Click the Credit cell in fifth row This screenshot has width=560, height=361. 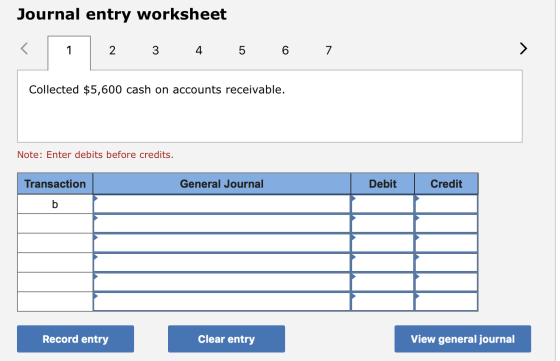coord(446,282)
